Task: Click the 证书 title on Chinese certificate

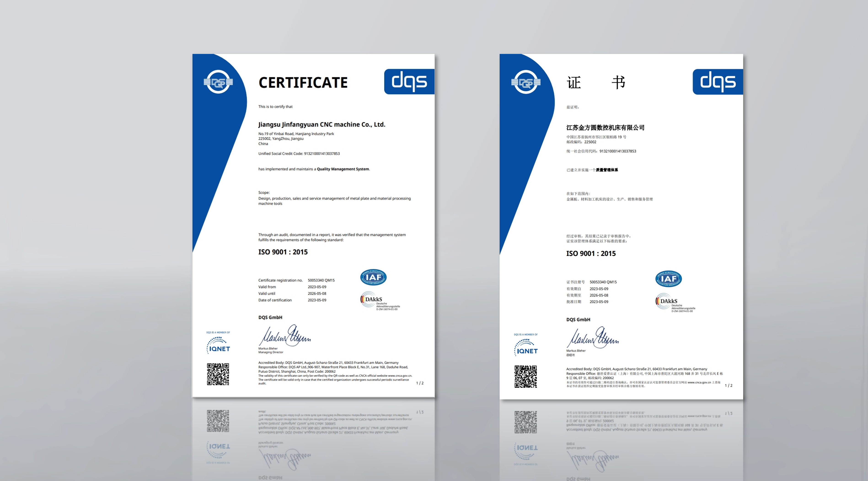Action: coord(596,82)
